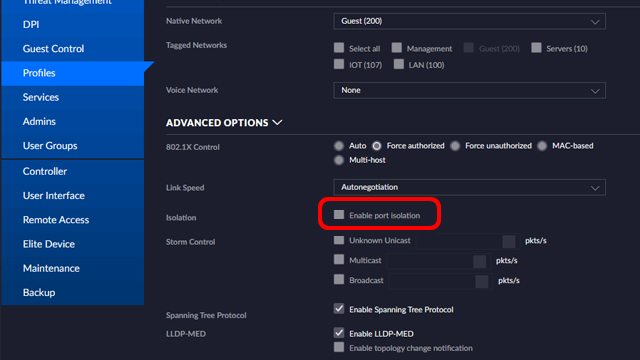The height and width of the screenshot is (360, 640).
Task: Disable Spanning Tree Protocol checkbox
Action: point(339,309)
